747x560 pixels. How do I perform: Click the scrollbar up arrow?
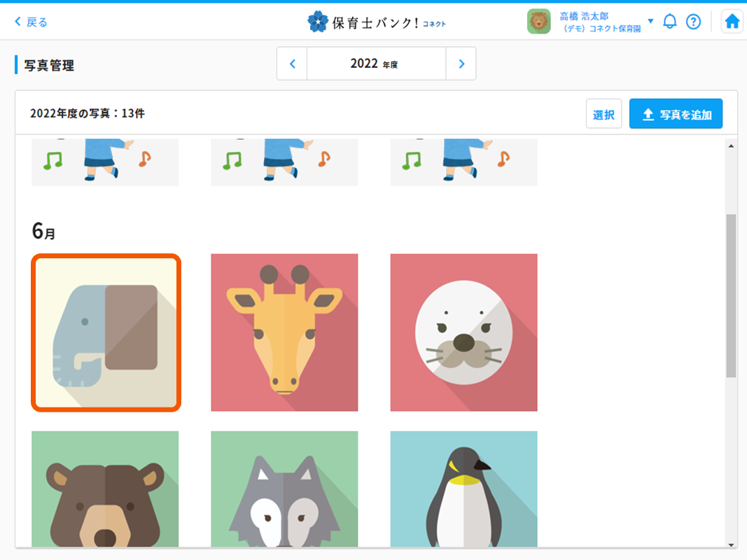pos(731,146)
